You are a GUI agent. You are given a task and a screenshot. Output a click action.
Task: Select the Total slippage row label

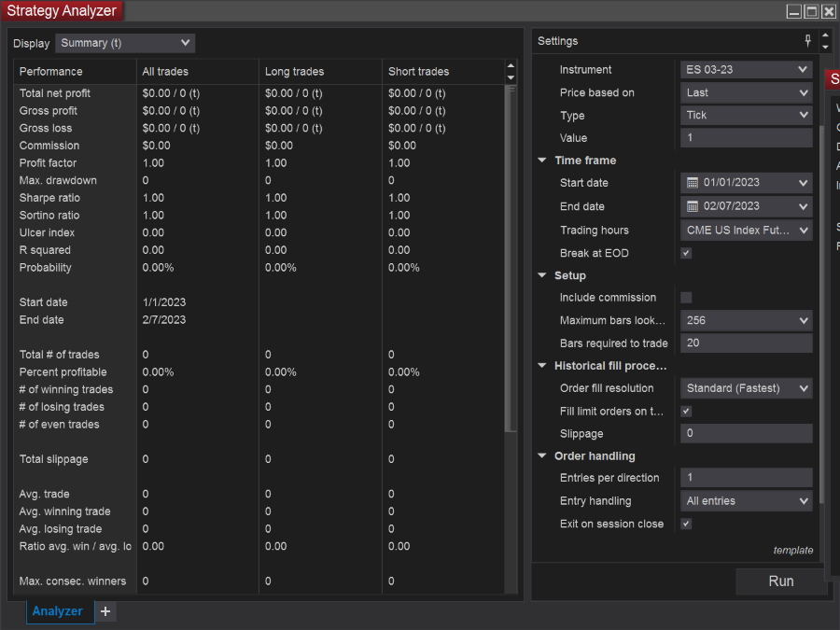point(53,459)
